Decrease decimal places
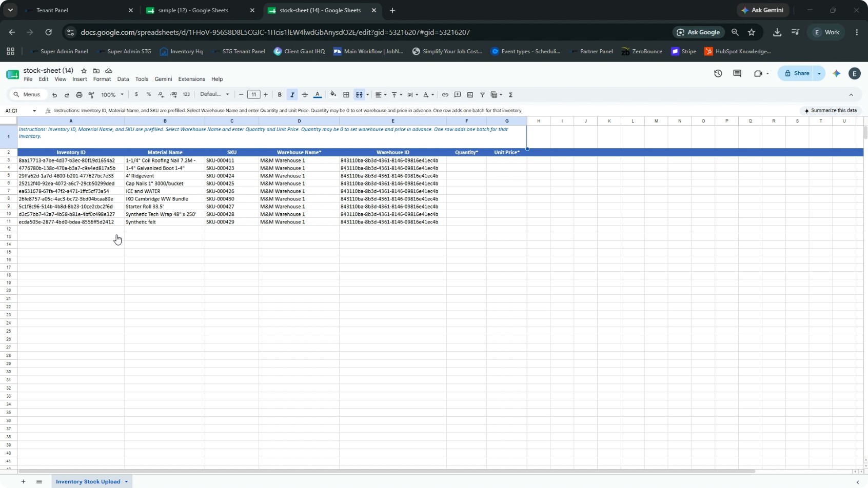 161,94
